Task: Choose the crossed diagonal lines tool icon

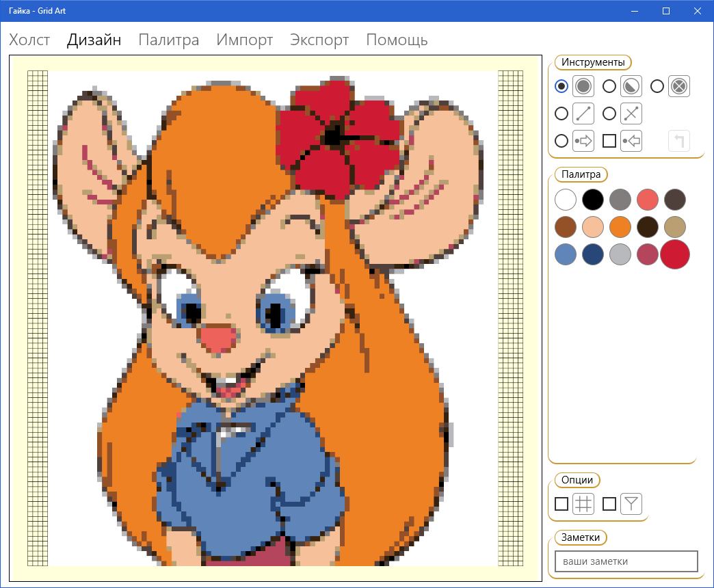Action: [x=631, y=113]
